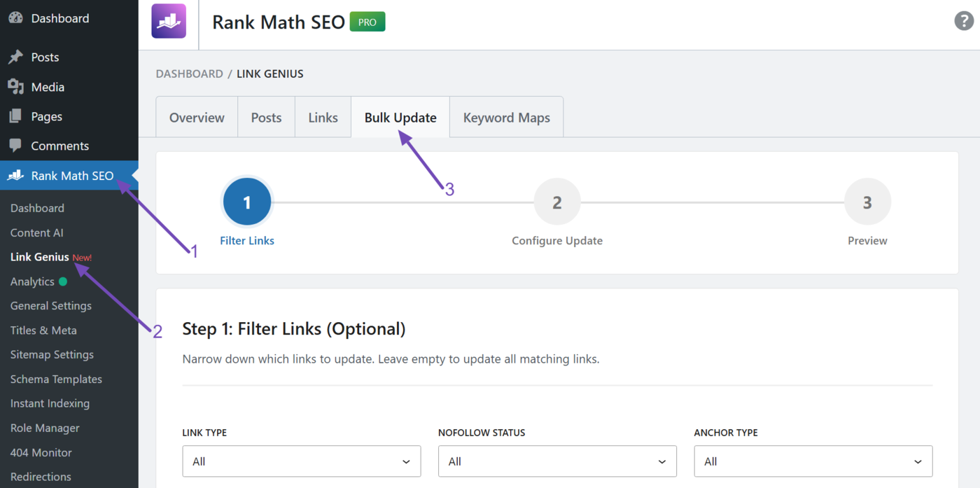Viewport: 980px width, 488px height.
Task: Switch to the Overview tab
Action: 197,118
